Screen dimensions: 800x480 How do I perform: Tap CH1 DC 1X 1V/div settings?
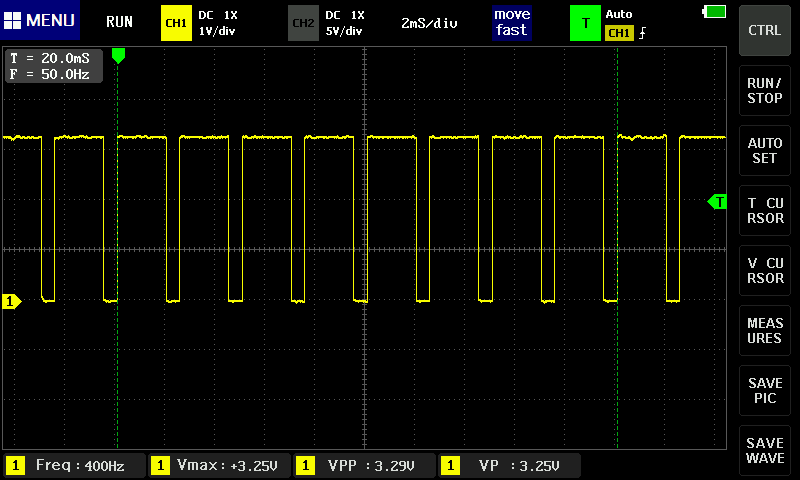pyautogui.click(x=217, y=23)
